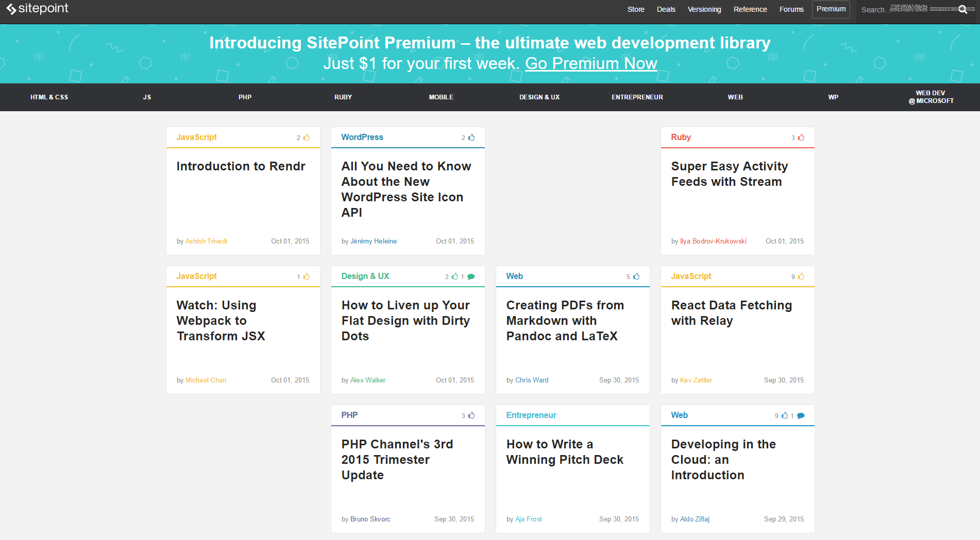Click Design & UX category on Dirty Dots card

[365, 276]
